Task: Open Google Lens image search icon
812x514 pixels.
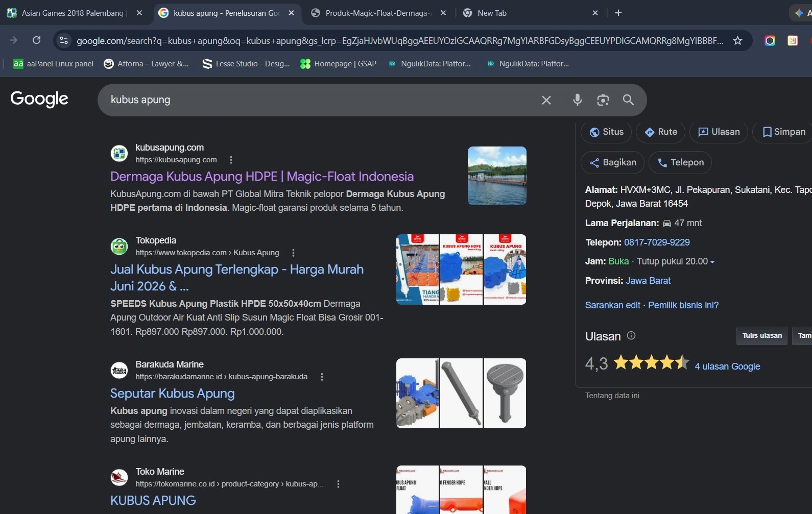Action: point(603,100)
